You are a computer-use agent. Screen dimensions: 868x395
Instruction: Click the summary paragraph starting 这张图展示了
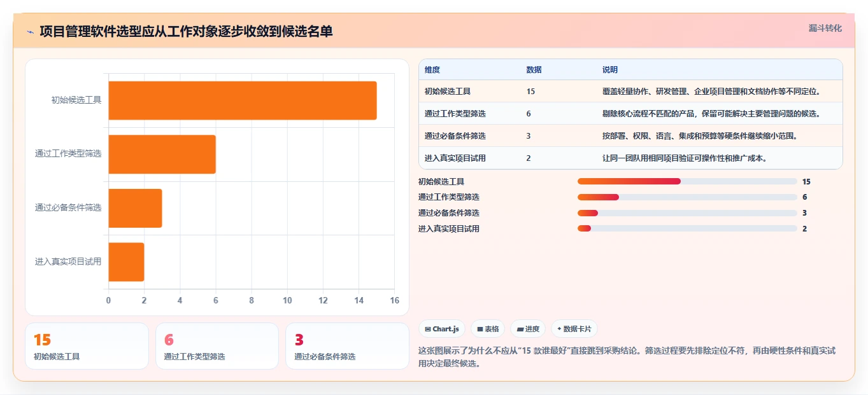tap(627, 357)
